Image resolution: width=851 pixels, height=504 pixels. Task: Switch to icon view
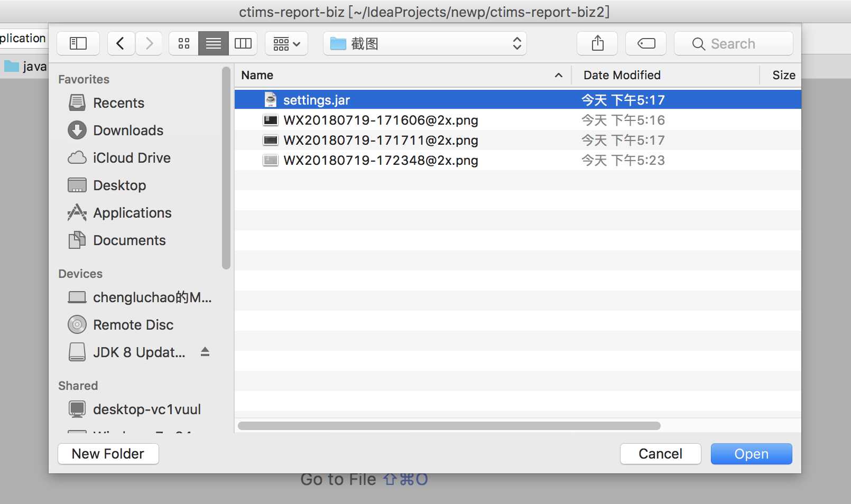[184, 43]
